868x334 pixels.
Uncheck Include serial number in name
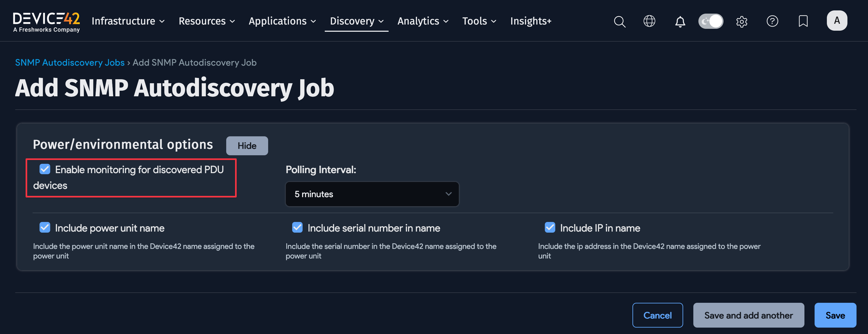pyautogui.click(x=297, y=227)
